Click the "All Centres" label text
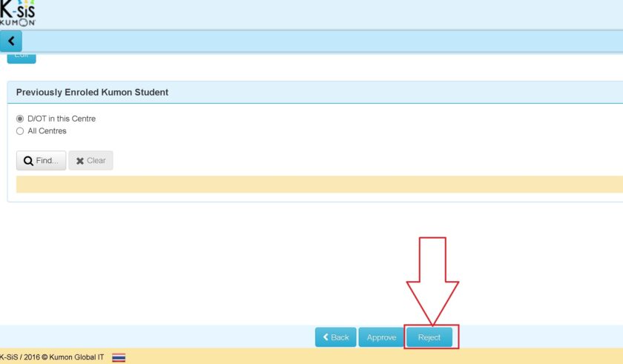 click(47, 131)
